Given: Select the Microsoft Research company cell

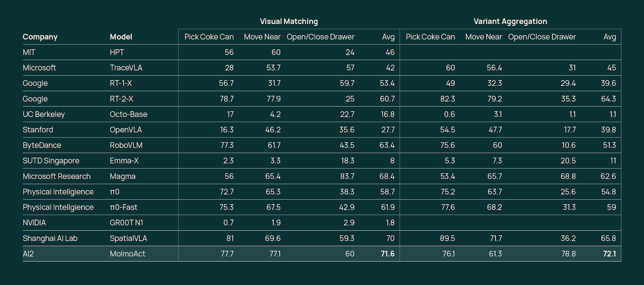Looking at the screenshot, I should tap(57, 176).
